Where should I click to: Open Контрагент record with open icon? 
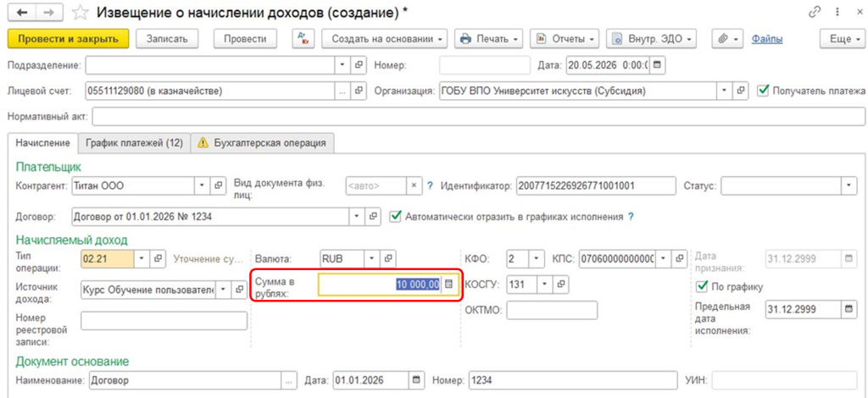tap(218, 185)
